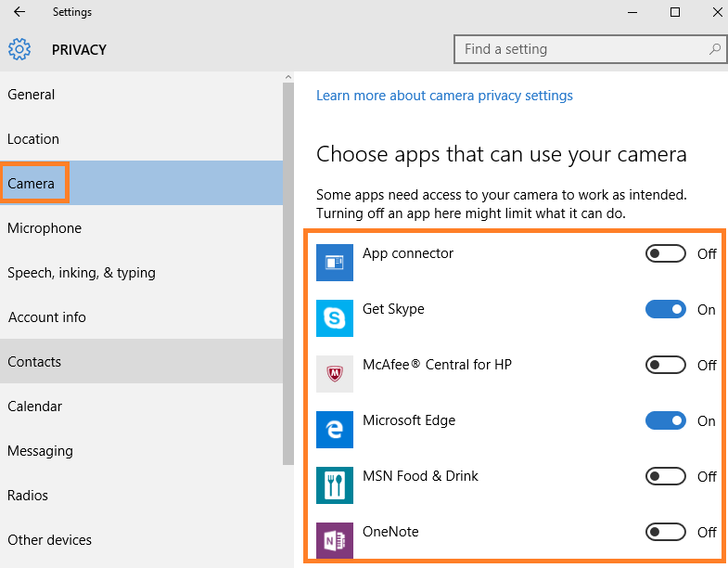The width and height of the screenshot is (728, 568).
Task: Click the Find a setting search box
Action: point(590,49)
